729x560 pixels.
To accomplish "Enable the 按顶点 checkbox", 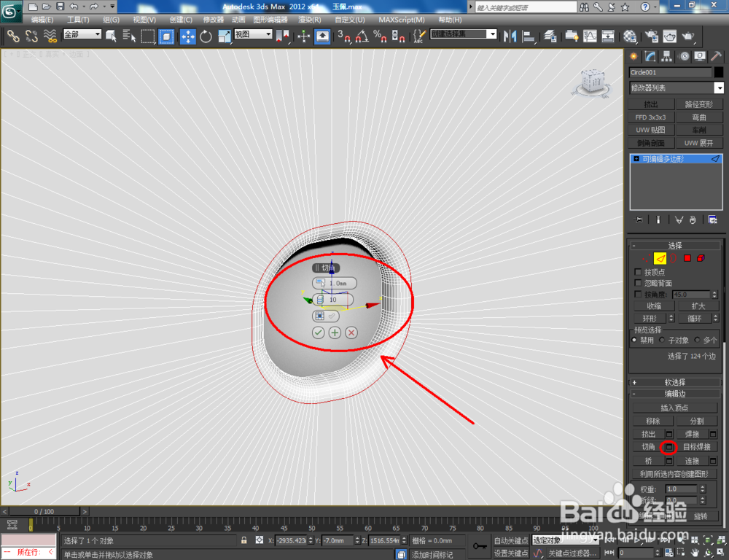I will 638,272.
